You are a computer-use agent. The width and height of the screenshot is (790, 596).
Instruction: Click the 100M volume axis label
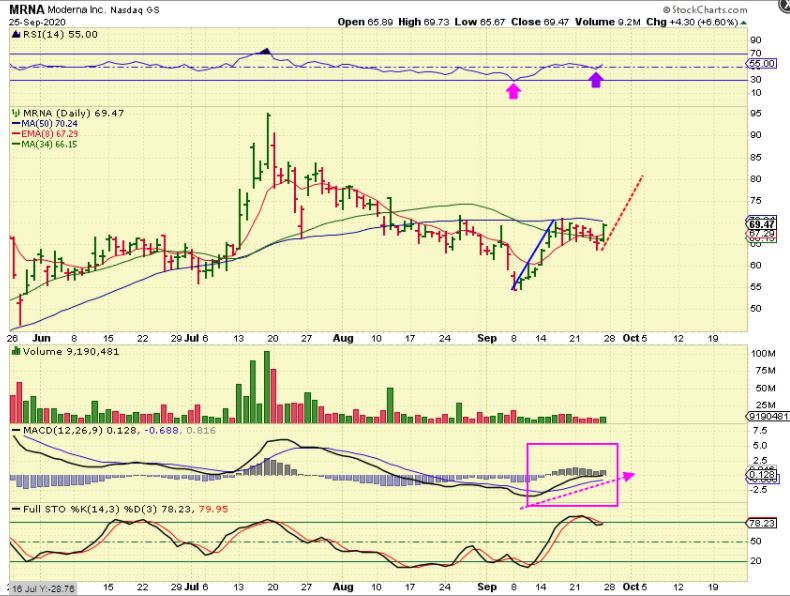[x=763, y=354]
